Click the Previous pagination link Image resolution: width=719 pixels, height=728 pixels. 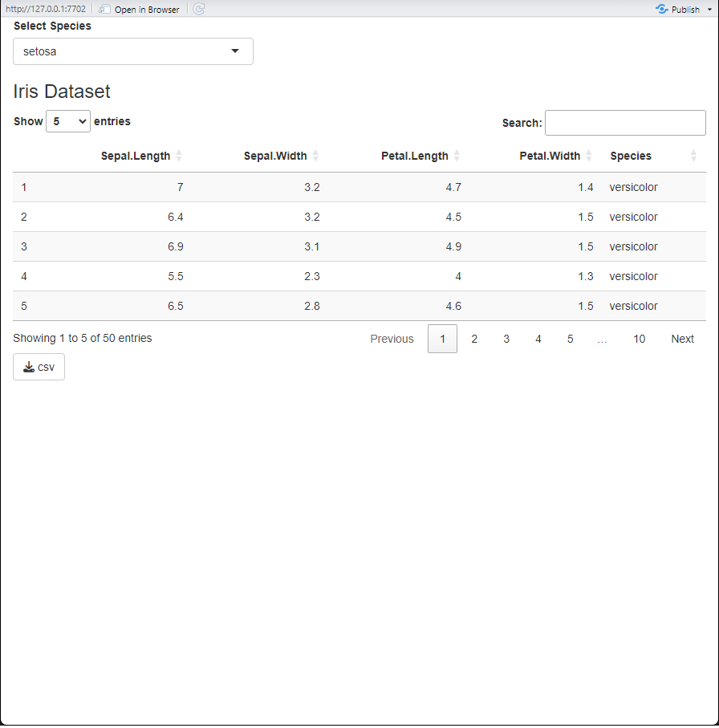[392, 339]
